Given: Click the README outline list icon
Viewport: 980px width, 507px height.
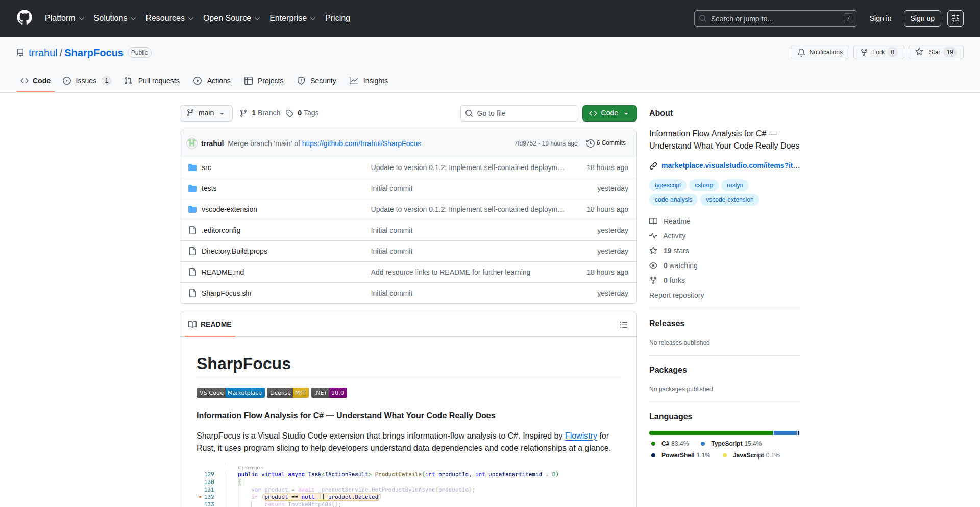Looking at the screenshot, I should point(623,325).
